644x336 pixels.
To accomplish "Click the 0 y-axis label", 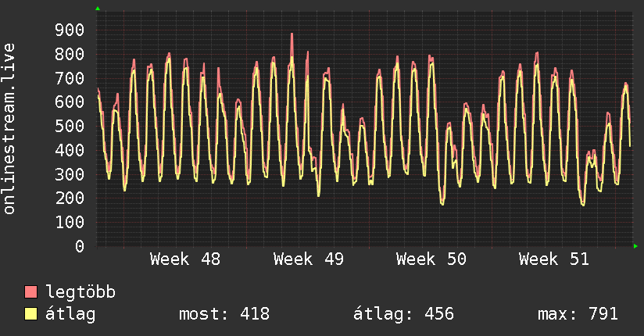I will pyautogui.click(x=80, y=246).
